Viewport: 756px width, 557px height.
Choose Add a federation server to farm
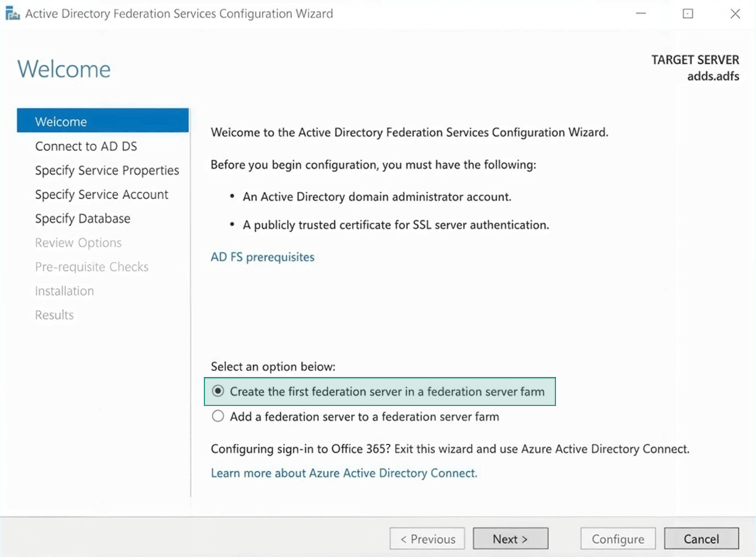point(218,416)
